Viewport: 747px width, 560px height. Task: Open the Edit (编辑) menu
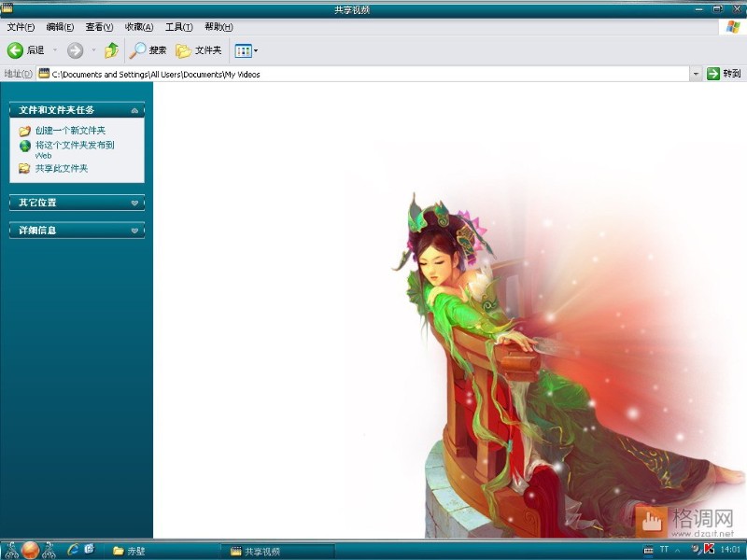(60, 27)
